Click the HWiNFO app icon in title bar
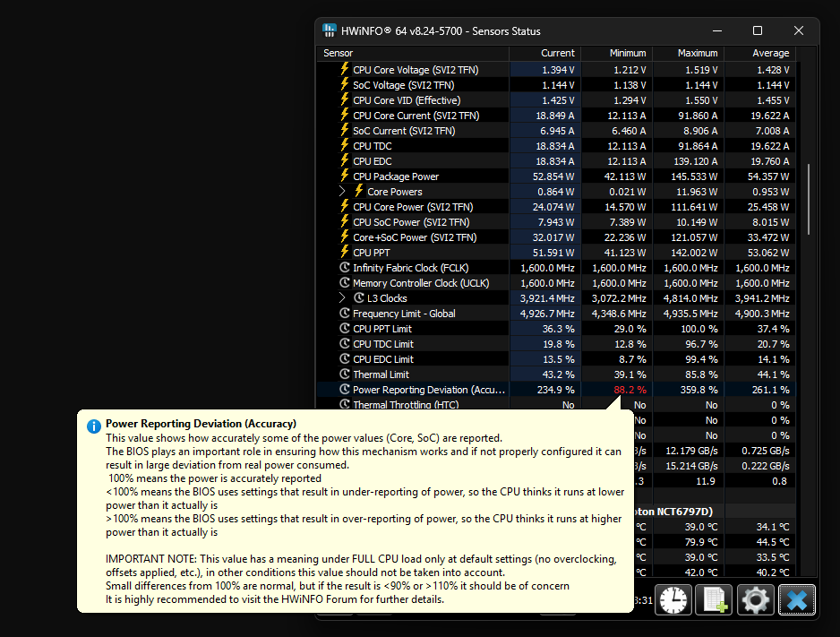This screenshot has height=637, width=840. click(330, 30)
